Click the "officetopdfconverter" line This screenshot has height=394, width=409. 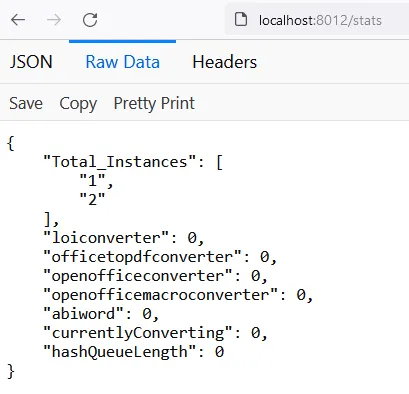point(160,257)
